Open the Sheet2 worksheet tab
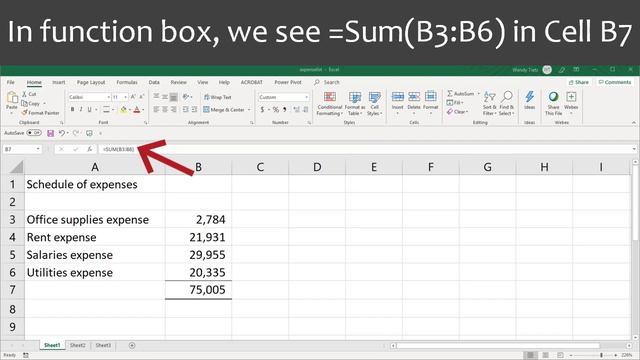The height and width of the screenshot is (360, 640). pyautogui.click(x=78, y=345)
